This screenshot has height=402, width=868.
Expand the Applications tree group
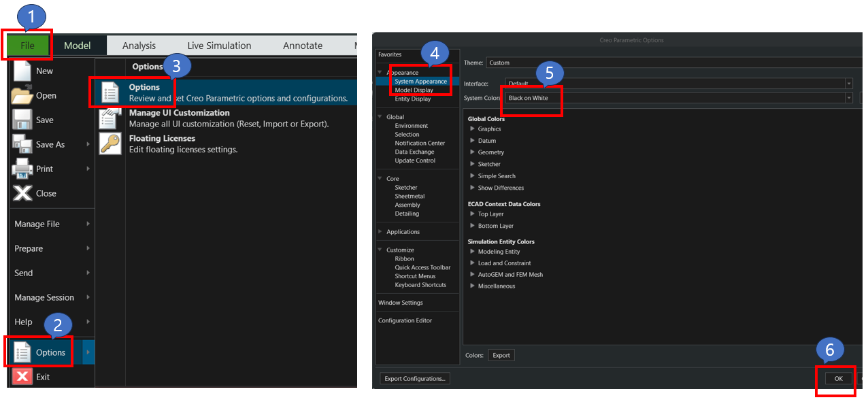380,232
